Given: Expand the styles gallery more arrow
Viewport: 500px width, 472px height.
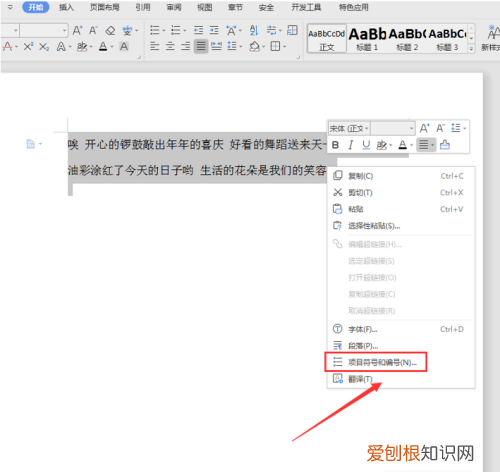Looking at the screenshot, I should click(x=471, y=48).
